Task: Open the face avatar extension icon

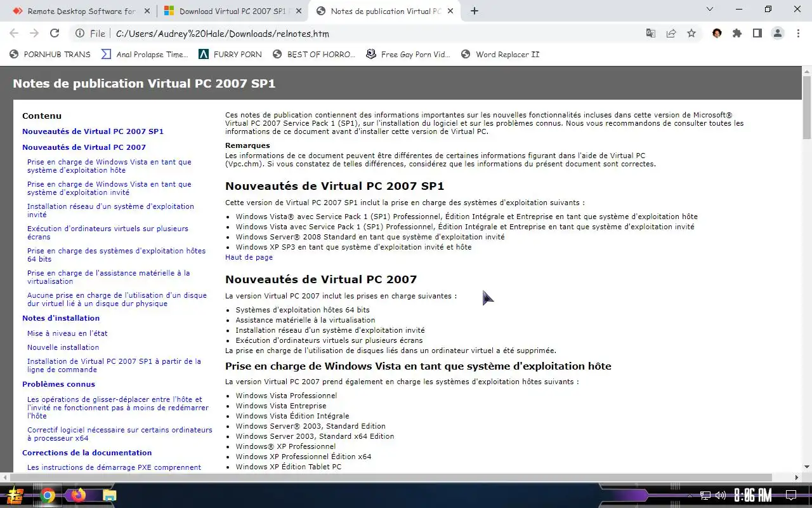Action: click(717, 34)
